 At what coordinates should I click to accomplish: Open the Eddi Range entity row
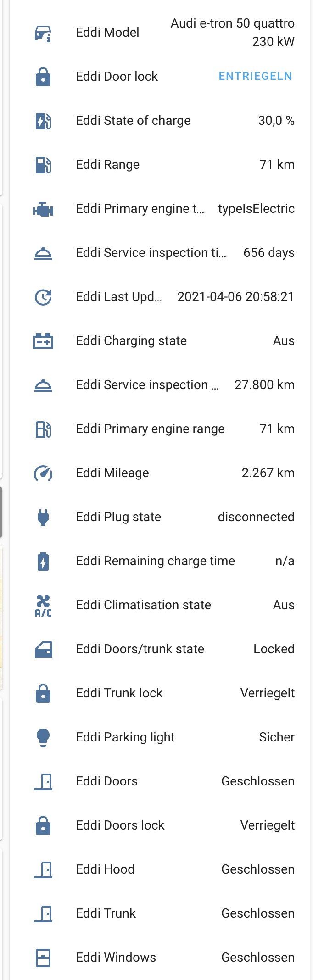(x=107, y=165)
